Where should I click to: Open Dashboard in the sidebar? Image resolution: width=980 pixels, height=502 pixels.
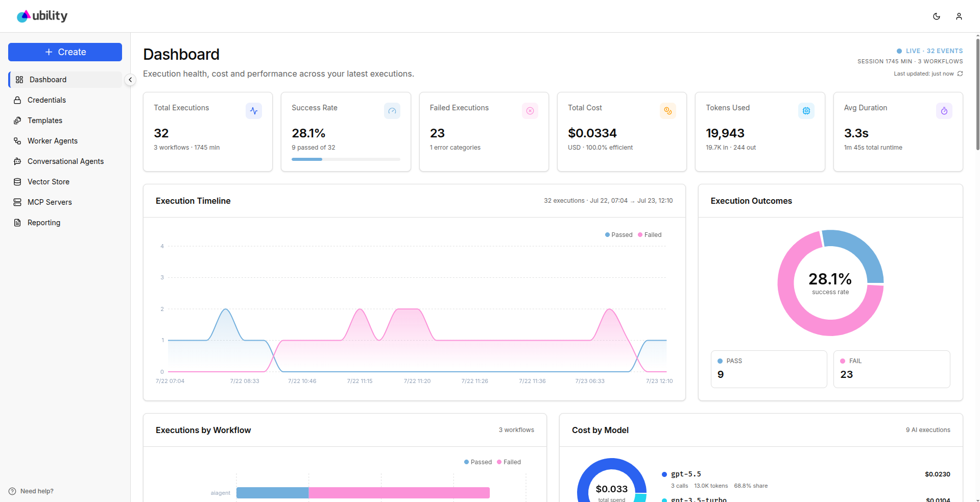click(x=65, y=80)
